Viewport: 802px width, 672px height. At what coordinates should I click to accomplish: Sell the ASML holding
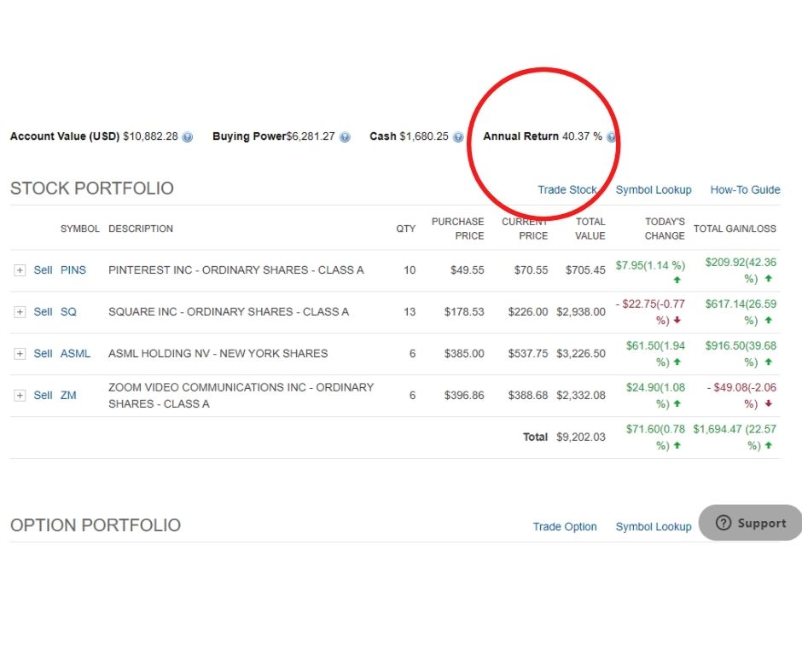pyautogui.click(x=43, y=353)
